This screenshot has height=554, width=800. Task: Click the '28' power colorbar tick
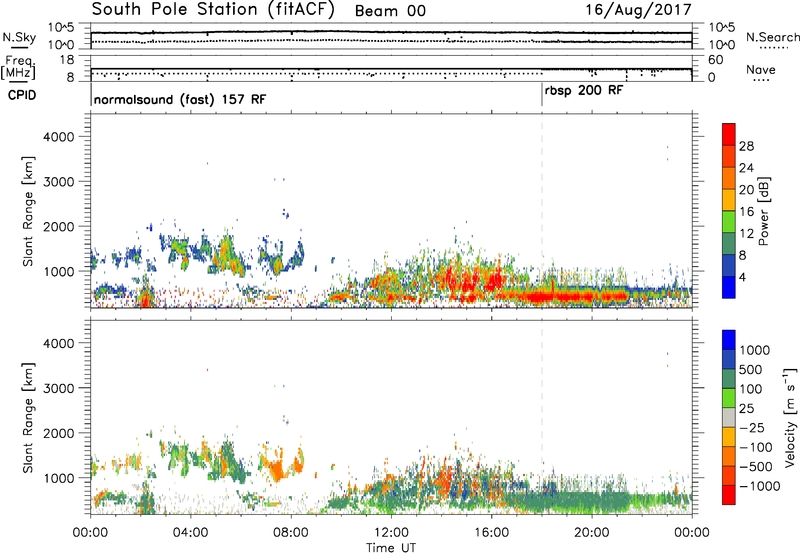pyautogui.click(x=746, y=146)
